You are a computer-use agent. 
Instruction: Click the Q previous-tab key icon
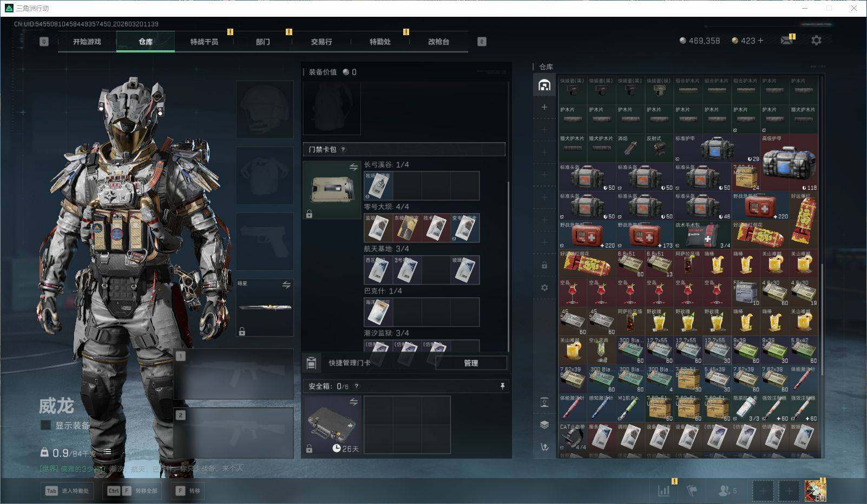44,42
